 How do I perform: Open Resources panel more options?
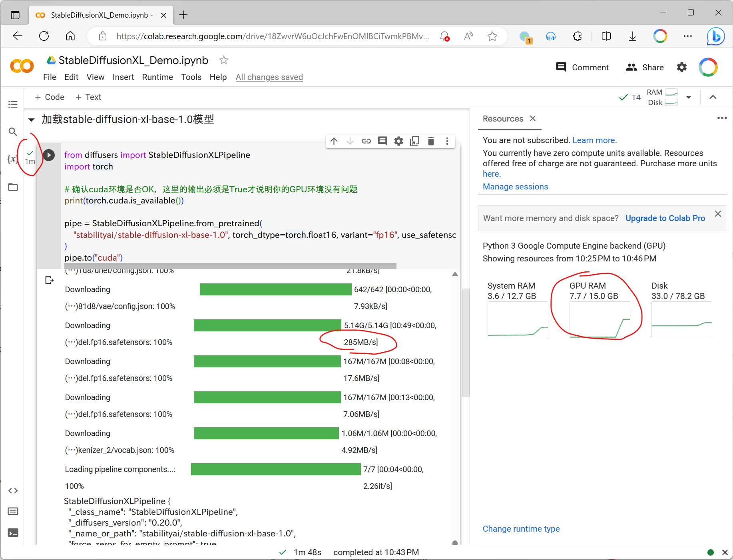[x=722, y=118]
